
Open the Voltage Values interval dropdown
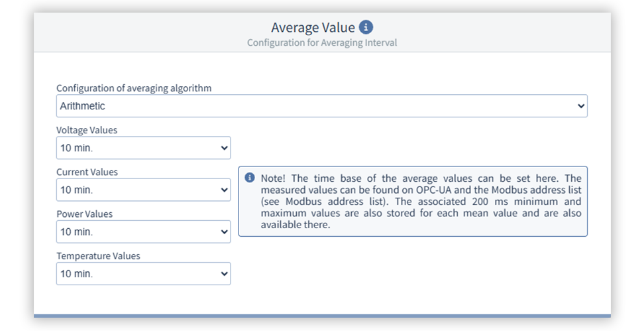point(143,148)
